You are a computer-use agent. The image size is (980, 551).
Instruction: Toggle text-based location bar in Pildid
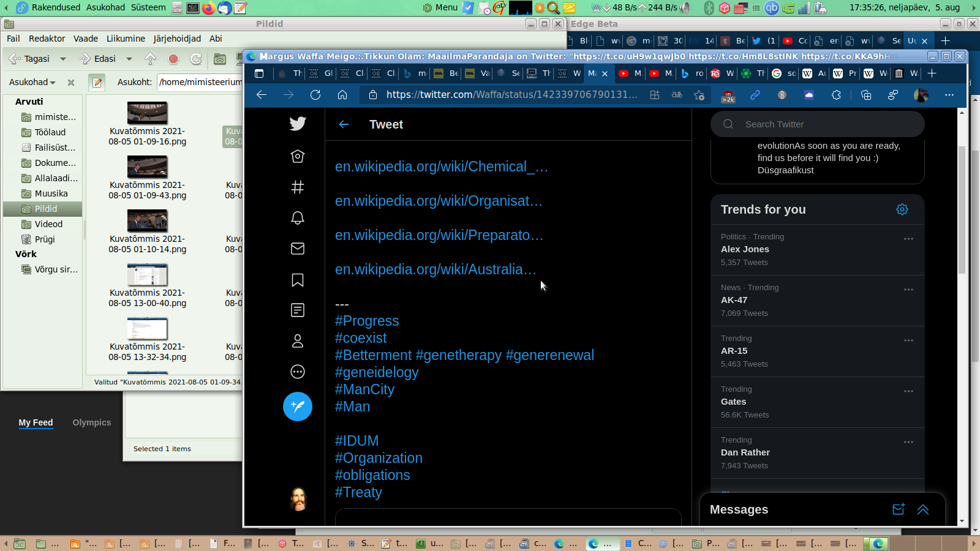click(97, 82)
